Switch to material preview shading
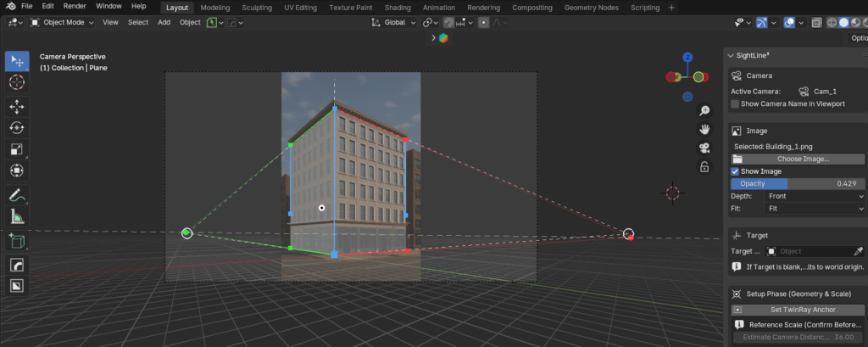The height and width of the screenshot is (347, 868). point(855,23)
